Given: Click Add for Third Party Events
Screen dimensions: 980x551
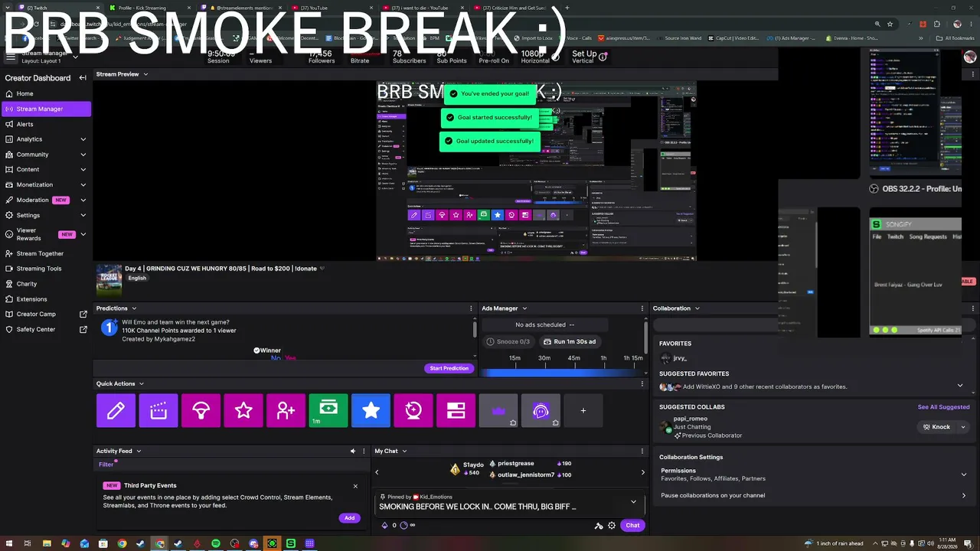Looking at the screenshot, I should (x=349, y=518).
